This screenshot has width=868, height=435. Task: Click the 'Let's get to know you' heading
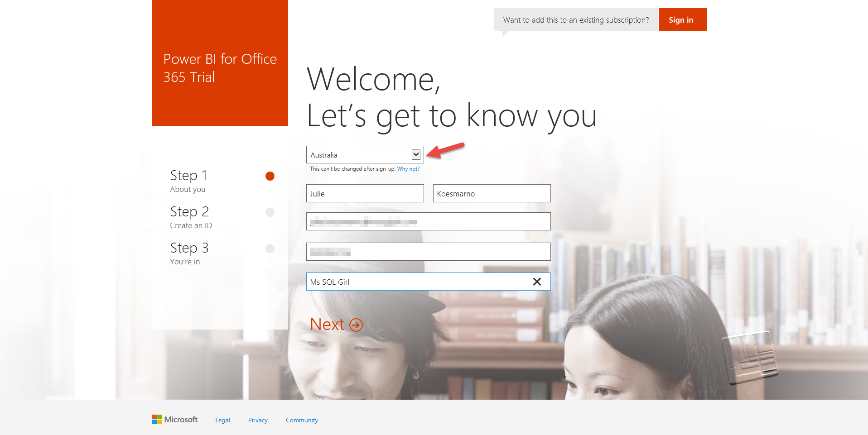coord(452,116)
